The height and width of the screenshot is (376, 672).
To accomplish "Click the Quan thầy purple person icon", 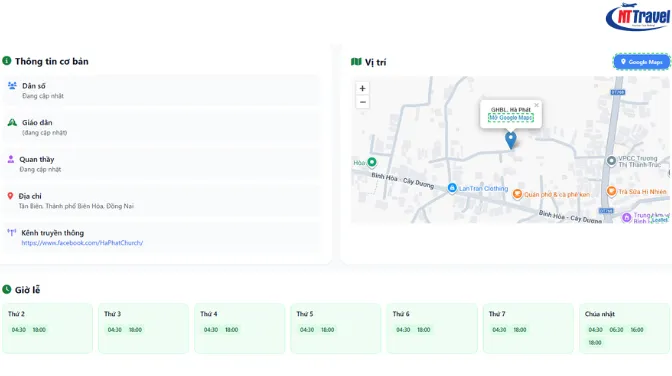I will [x=11, y=159].
